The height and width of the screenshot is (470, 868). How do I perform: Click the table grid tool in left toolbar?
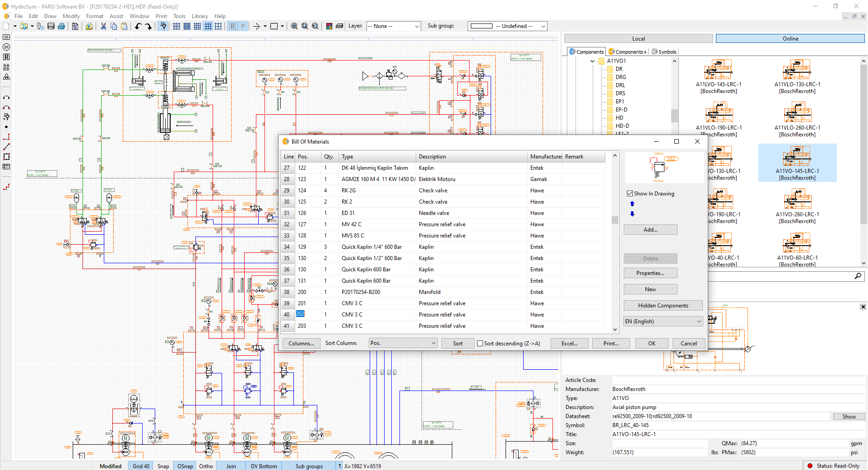[x=6, y=167]
